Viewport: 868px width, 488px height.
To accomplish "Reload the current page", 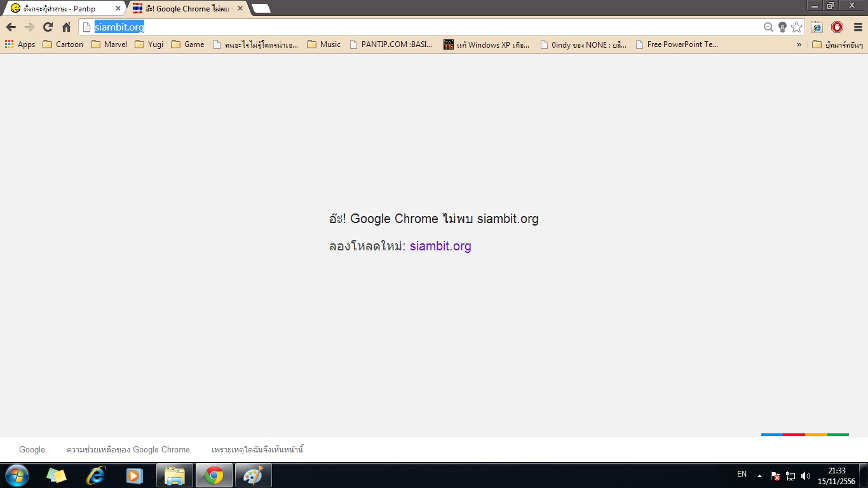I will click(x=48, y=27).
